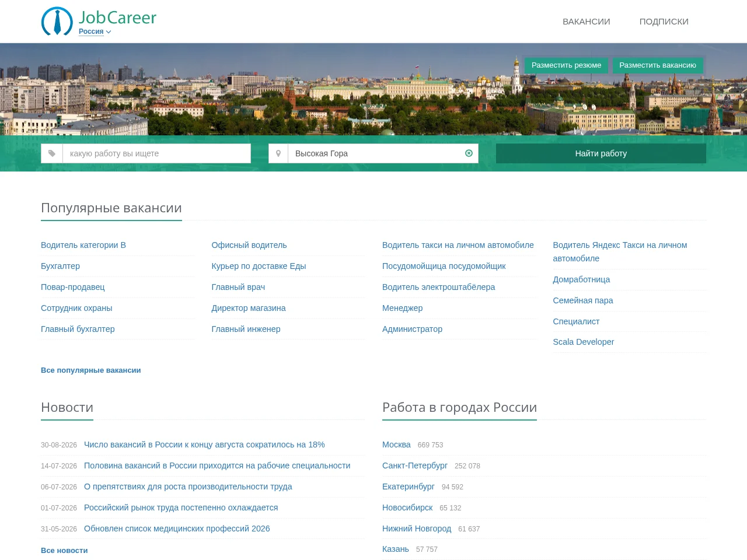
Task: Open the ПОДПИСКИ menu item
Action: pyautogui.click(x=664, y=22)
